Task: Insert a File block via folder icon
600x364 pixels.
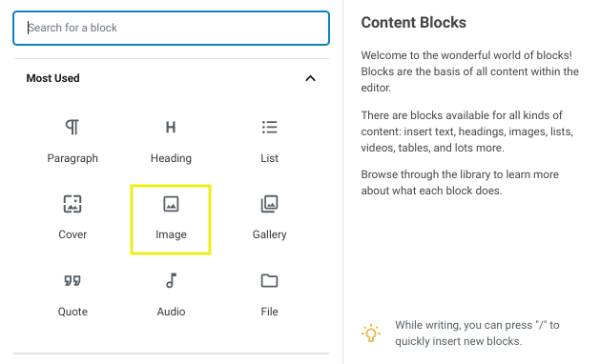Action: [269, 281]
